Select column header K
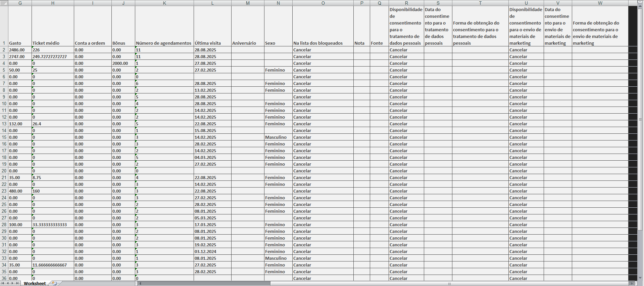 pyautogui.click(x=164, y=3)
